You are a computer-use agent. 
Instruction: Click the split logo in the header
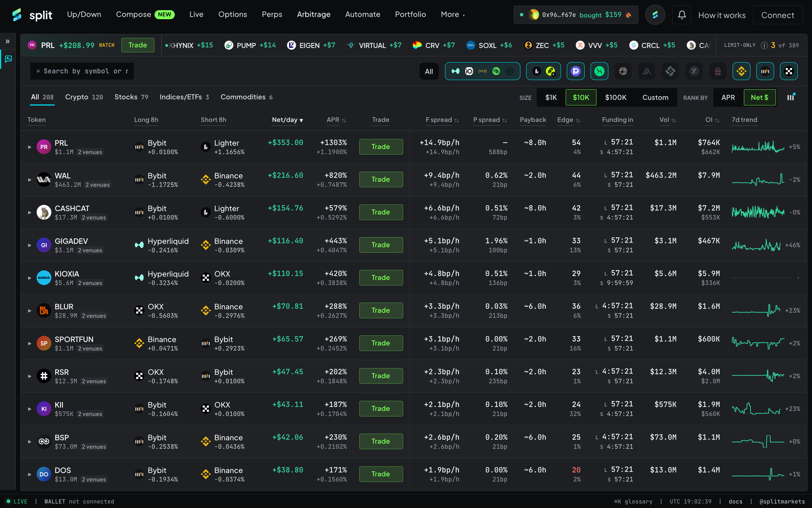32,15
